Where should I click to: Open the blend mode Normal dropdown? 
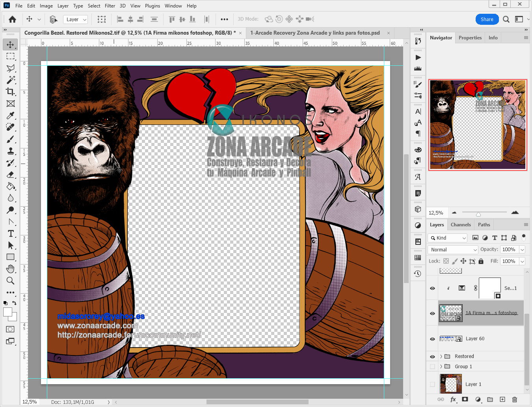click(x=453, y=250)
